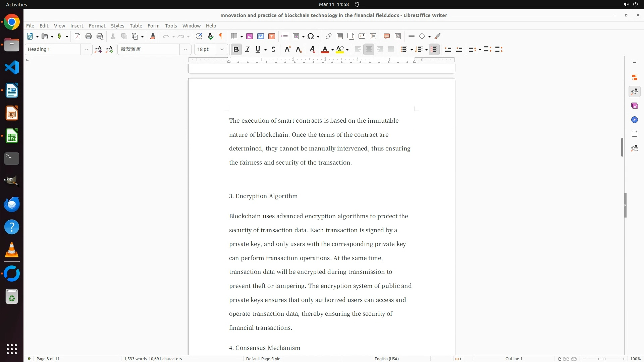Open the Format menu
The image size is (644, 362).
(97, 26)
